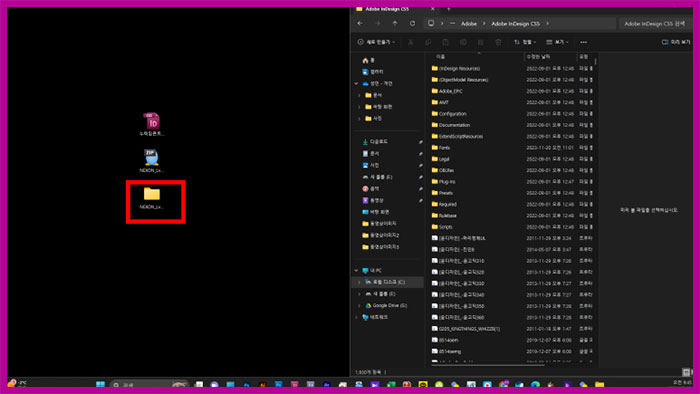Open the File Explorer taskbar icon
Image resolution: width=700 pixels, height=394 pixels.
pos(600,385)
